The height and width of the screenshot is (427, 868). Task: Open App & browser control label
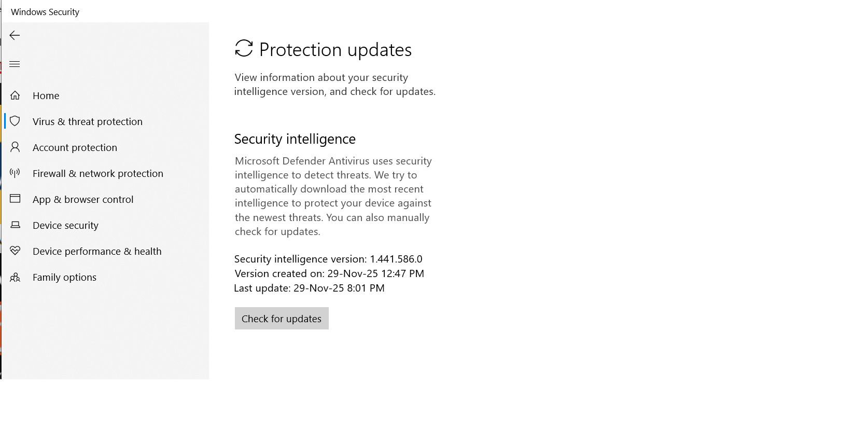tap(83, 199)
